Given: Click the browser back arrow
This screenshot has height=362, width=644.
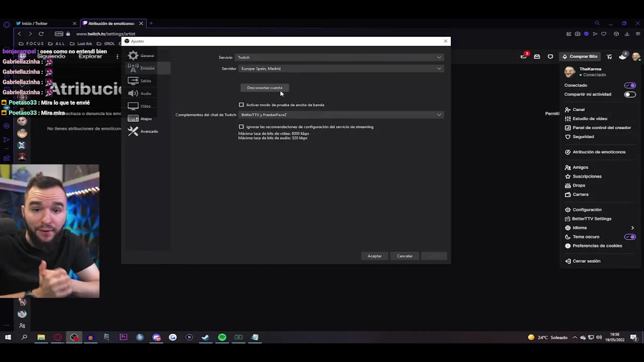Looking at the screenshot, I should [x=19, y=34].
